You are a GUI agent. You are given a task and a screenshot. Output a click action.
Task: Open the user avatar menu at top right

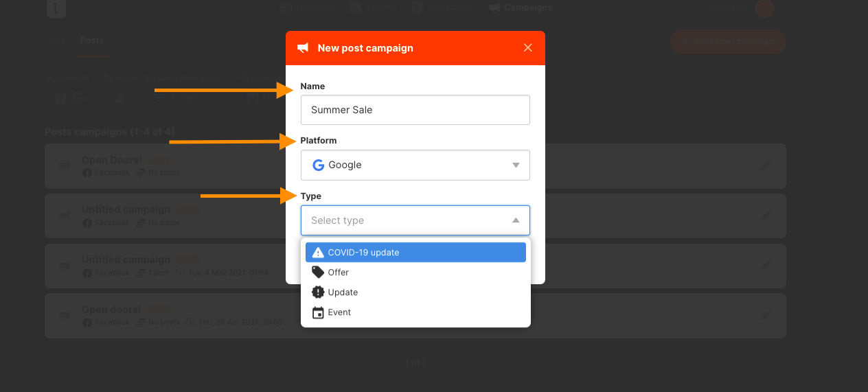pos(764,8)
